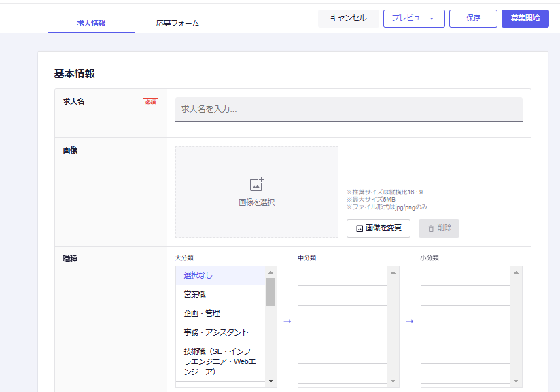Select the 求人情報 tab

[91, 23]
